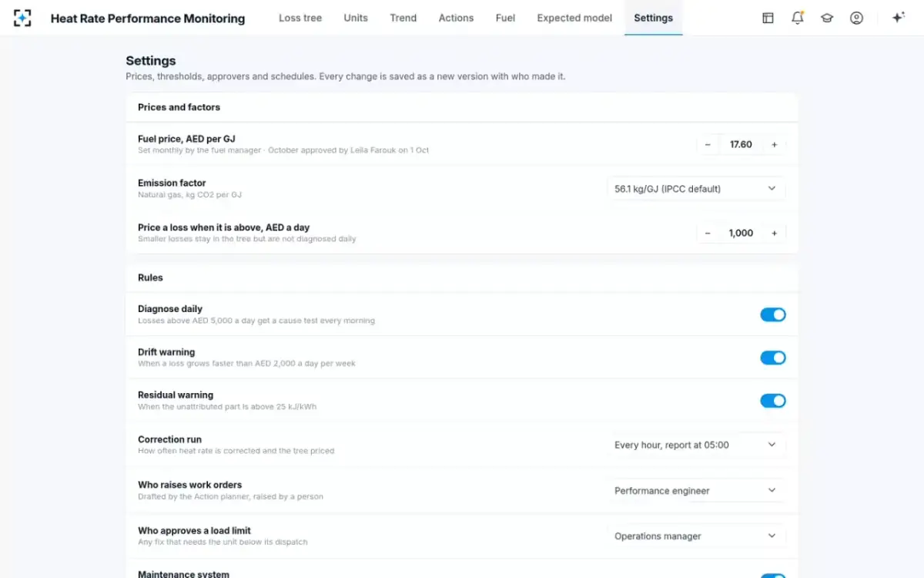This screenshot has height=578, width=924.
Task: Click Price a loss when it is above label
Action: point(223,228)
